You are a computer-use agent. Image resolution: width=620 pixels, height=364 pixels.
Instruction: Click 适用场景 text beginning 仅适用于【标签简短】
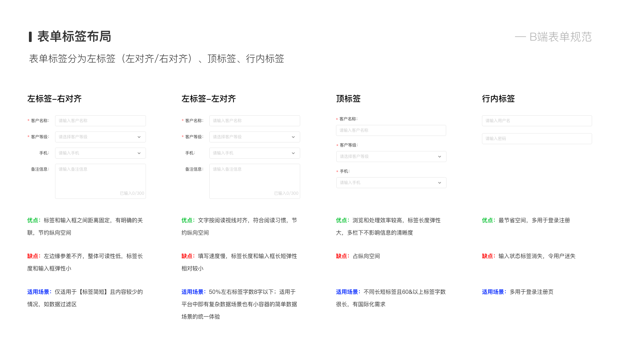click(x=85, y=298)
